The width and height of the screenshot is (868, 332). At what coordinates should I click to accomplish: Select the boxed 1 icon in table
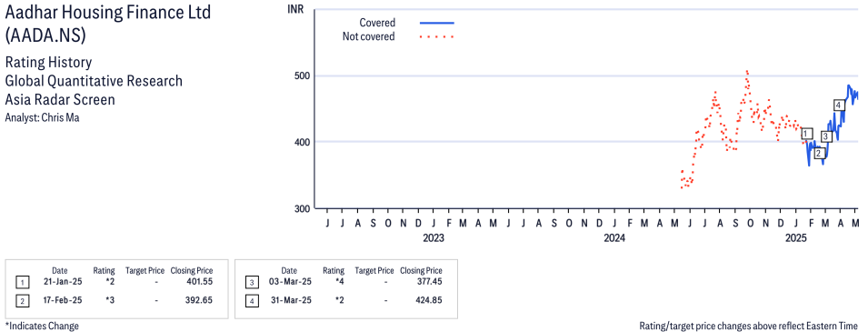22,283
